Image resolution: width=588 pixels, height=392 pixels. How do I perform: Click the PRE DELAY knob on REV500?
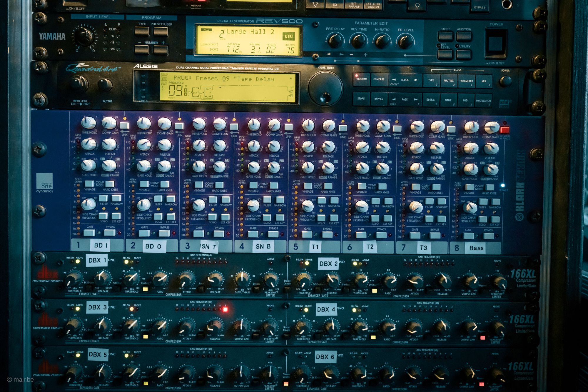(335, 41)
